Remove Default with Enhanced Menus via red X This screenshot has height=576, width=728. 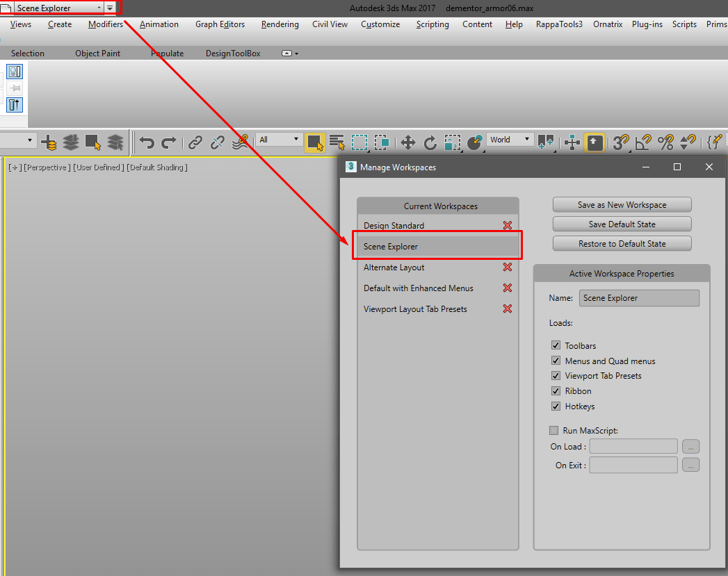click(x=508, y=288)
